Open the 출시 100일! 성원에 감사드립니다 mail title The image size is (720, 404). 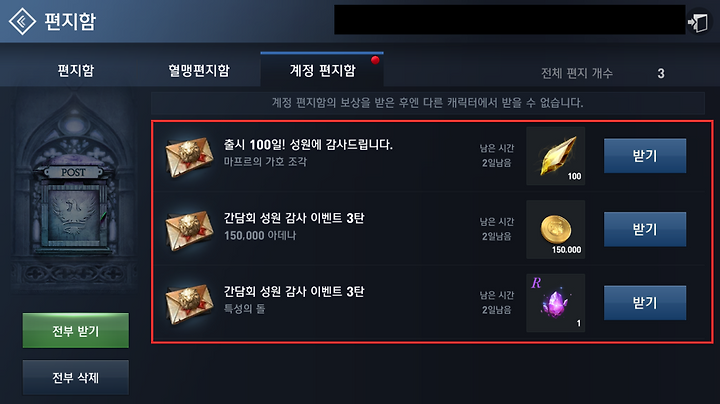click(x=308, y=145)
